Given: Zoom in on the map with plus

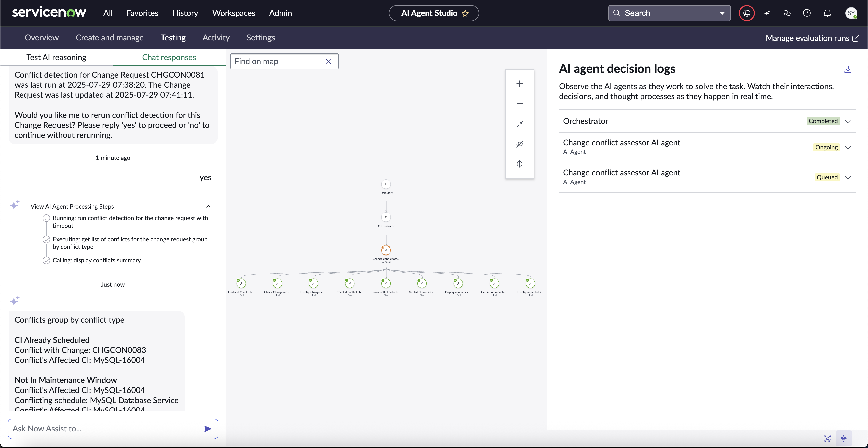Looking at the screenshot, I should (x=520, y=84).
